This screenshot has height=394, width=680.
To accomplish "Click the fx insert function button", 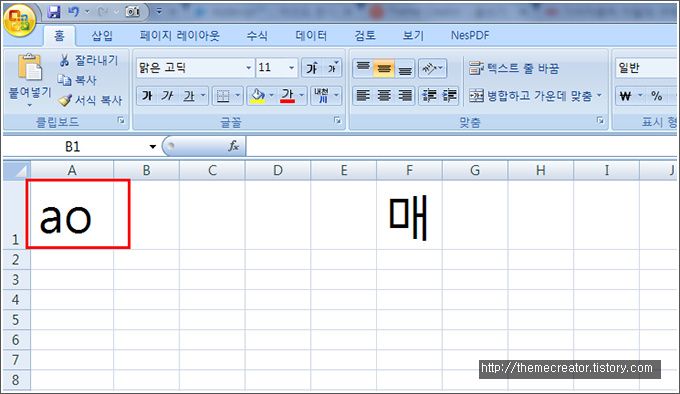I will (x=233, y=146).
